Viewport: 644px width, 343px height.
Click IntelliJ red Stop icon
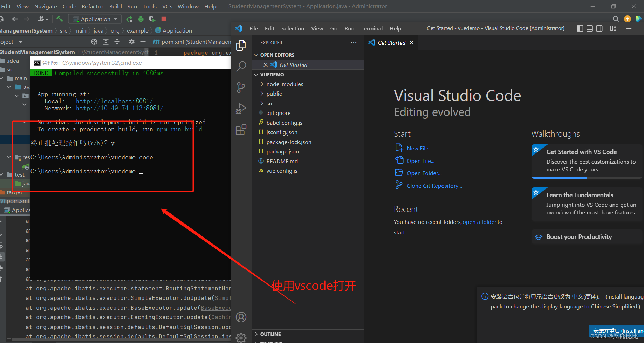tap(164, 19)
